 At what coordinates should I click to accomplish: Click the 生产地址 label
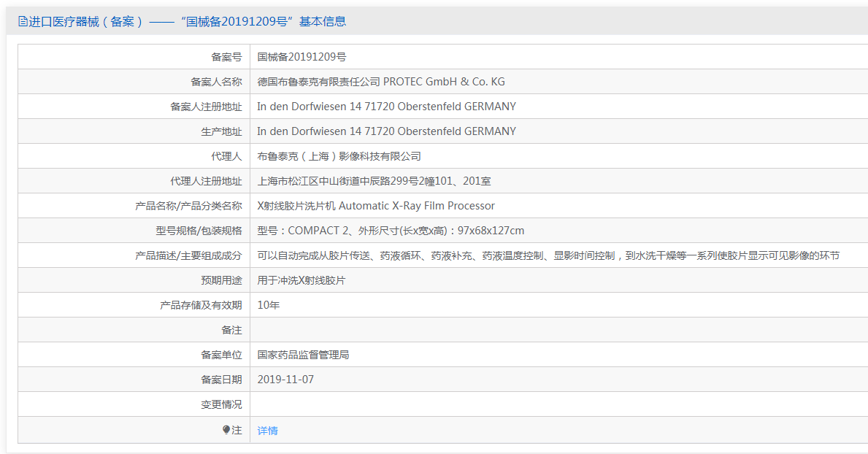221,131
